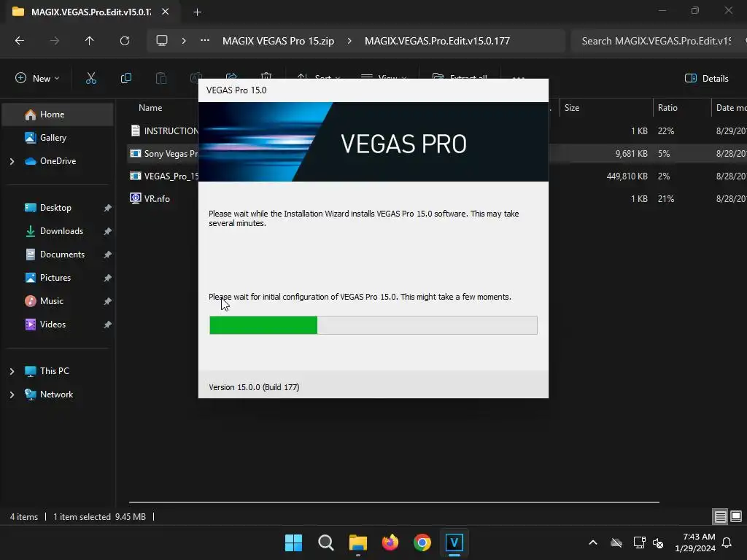Click the horizontal scrollbar in file list
Viewport: 747px width, 560px height.
(394, 502)
